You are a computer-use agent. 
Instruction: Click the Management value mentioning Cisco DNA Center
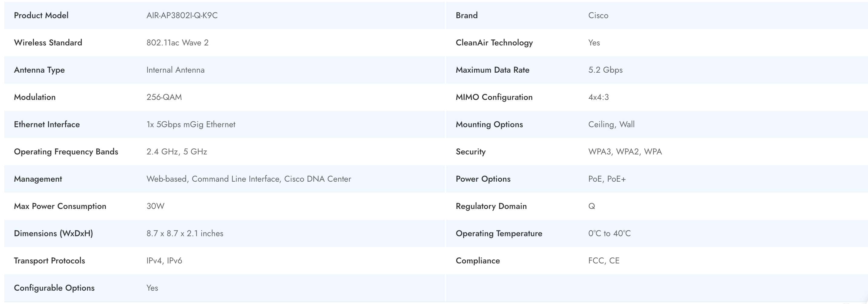pos(249,179)
